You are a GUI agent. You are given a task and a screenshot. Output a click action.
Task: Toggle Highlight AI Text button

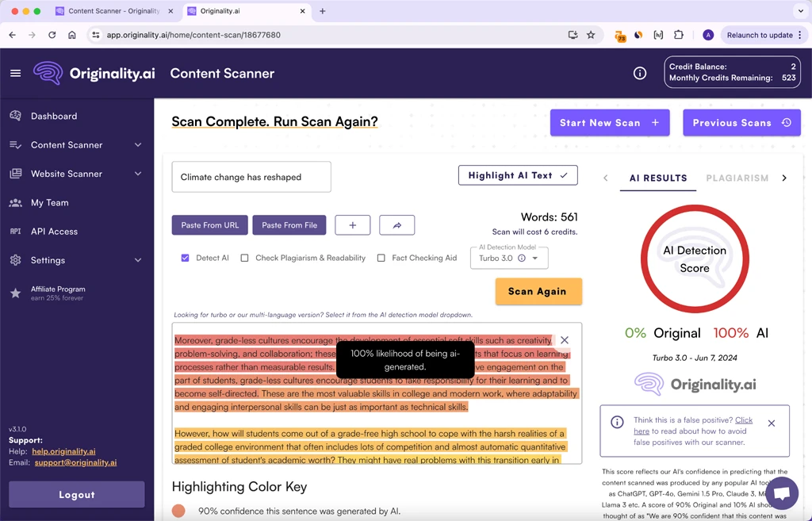point(518,175)
